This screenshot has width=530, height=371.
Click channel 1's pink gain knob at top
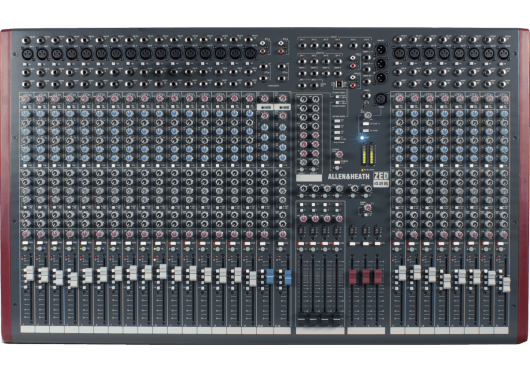point(25,99)
